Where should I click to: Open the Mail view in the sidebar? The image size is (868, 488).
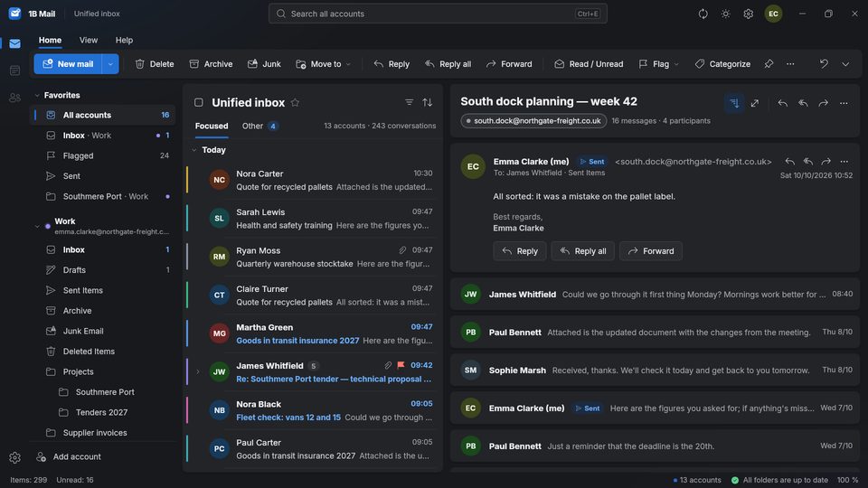15,43
